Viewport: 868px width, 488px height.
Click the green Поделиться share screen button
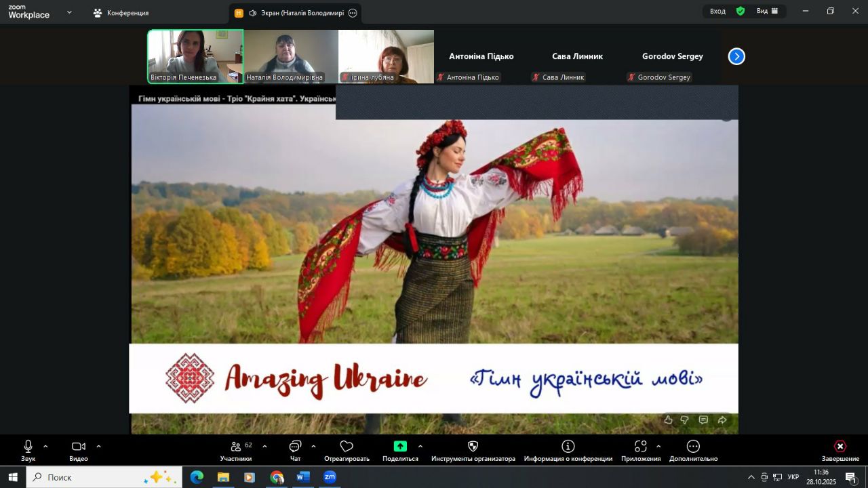[x=400, y=447]
